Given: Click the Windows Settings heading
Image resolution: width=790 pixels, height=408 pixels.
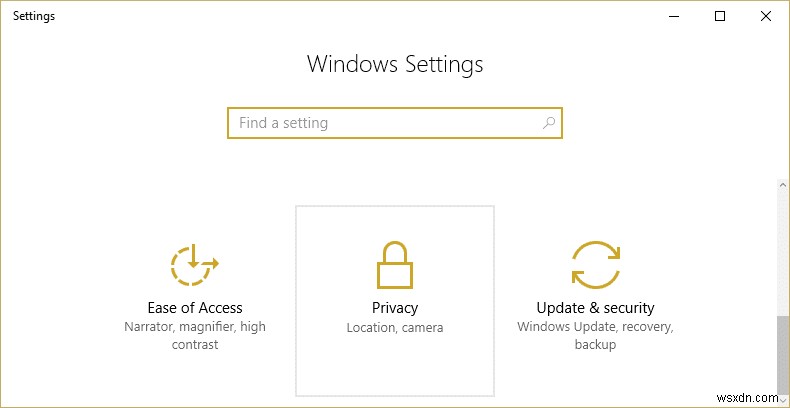Looking at the screenshot, I should [x=395, y=65].
